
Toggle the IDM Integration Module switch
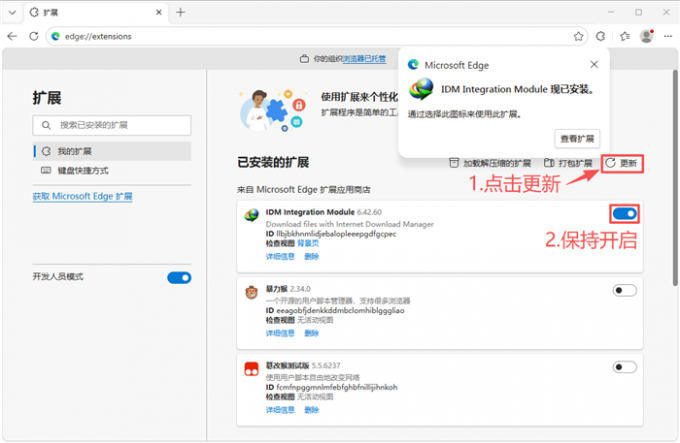[624, 214]
